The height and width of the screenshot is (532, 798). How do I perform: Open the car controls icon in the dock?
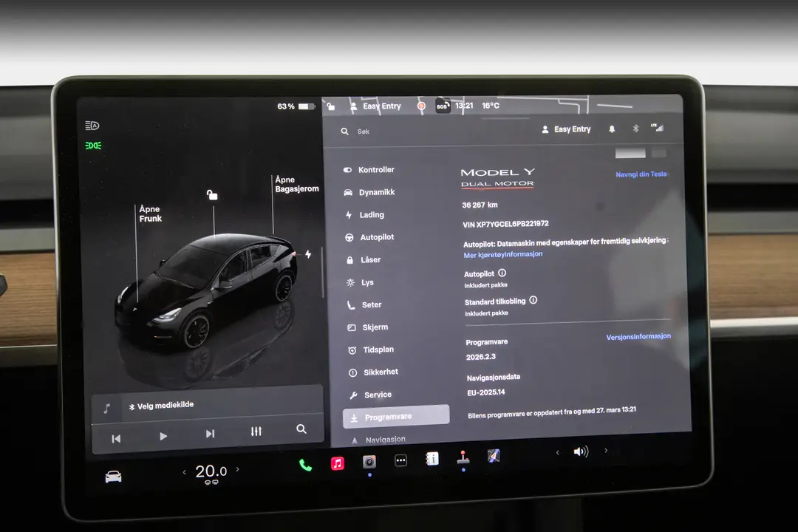[113, 477]
